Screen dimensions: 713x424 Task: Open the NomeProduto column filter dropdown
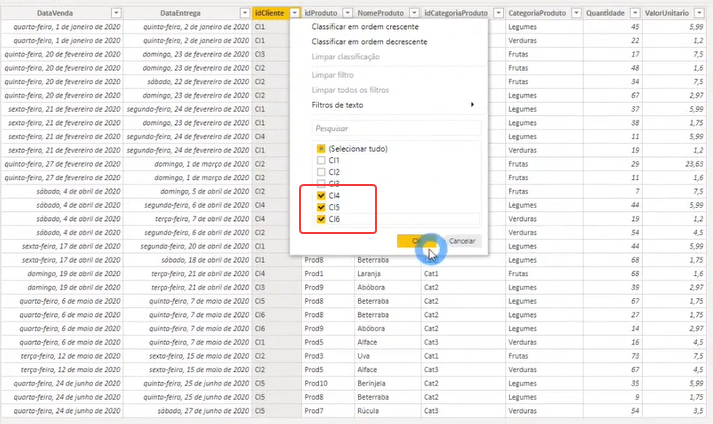pyautogui.click(x=414, y=13)
